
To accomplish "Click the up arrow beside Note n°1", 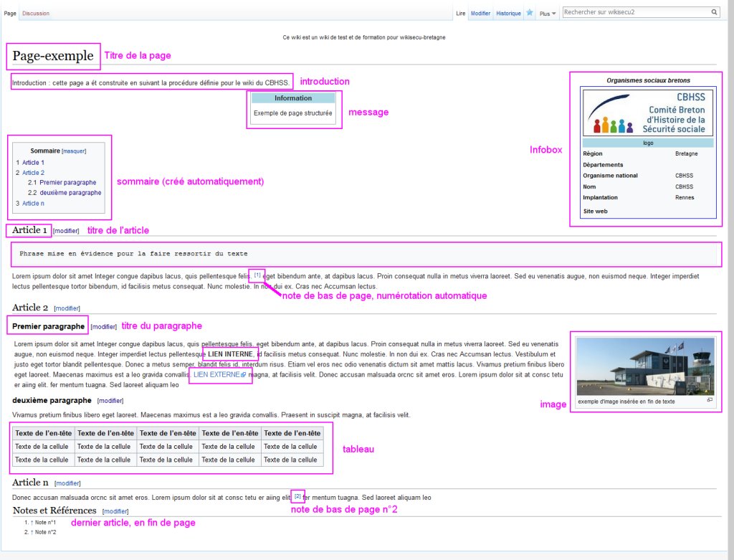I will 32,523.
